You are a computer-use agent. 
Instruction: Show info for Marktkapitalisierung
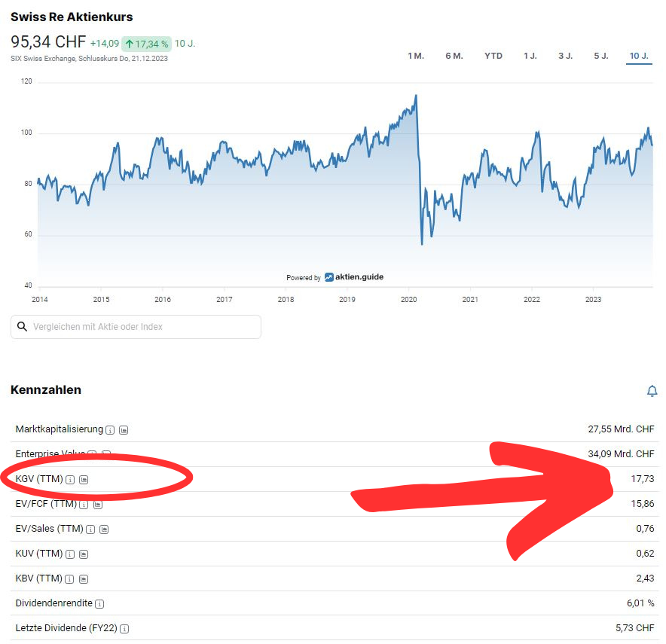(x=110, y=430)
